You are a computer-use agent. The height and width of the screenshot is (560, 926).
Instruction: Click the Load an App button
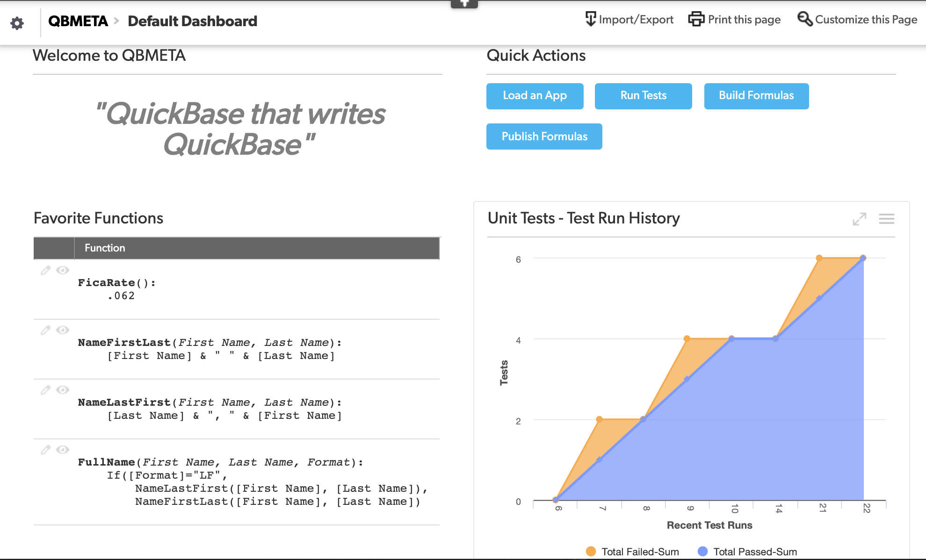coord(535,96)
